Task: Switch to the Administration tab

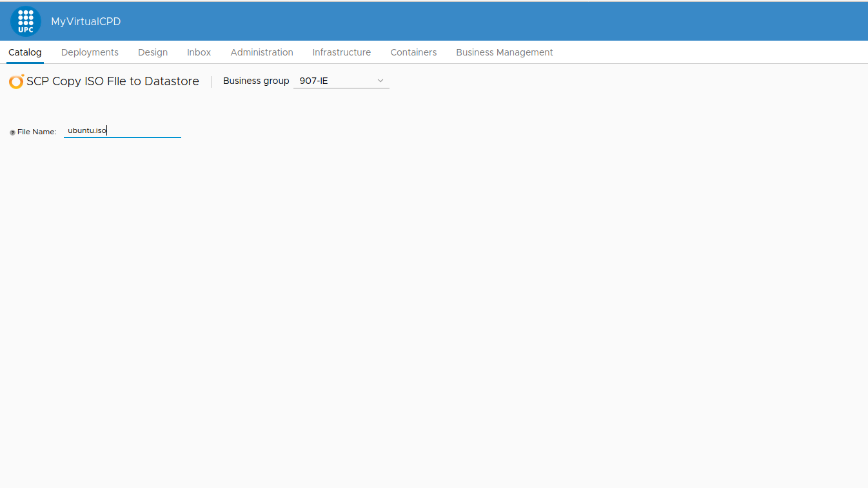Action: [x=262, y=52]
